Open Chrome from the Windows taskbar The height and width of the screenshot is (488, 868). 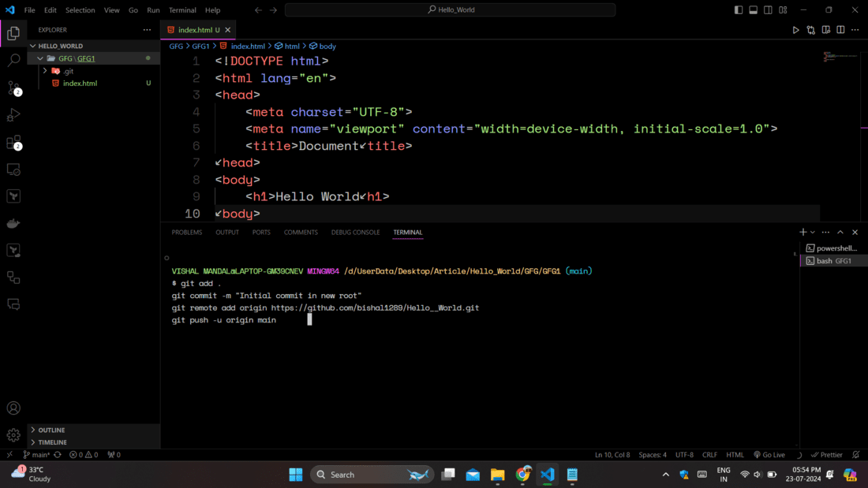pos(522,475)
